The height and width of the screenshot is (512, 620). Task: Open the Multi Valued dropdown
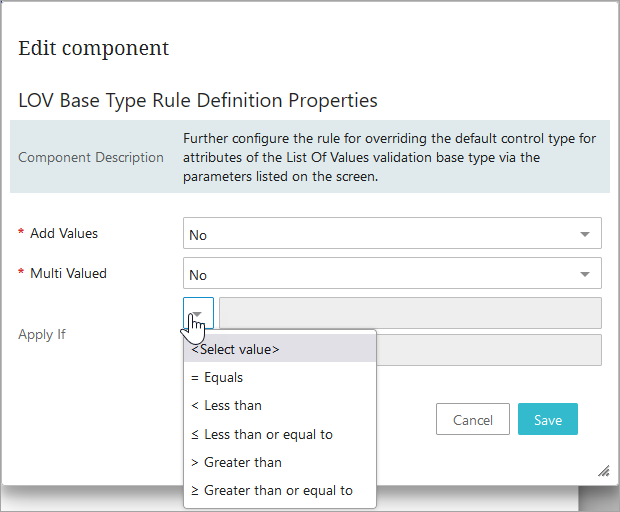click(x=392, y=273)
